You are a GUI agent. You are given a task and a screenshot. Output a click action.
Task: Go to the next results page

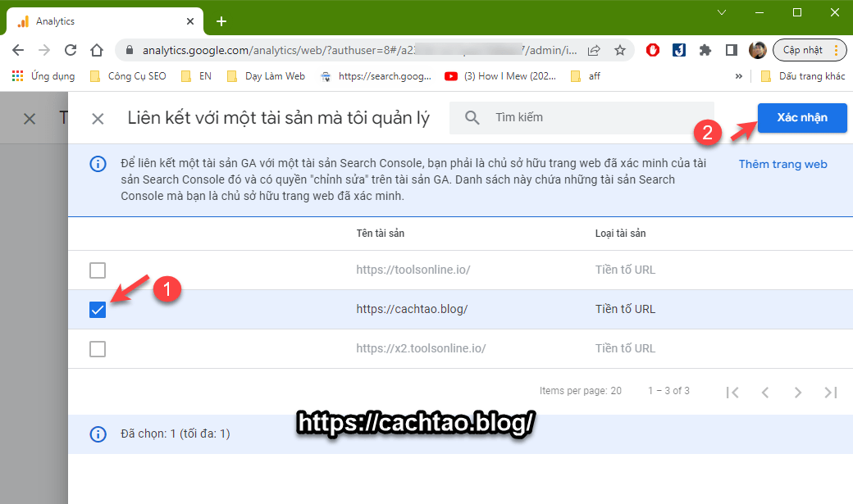click(797, 393)
